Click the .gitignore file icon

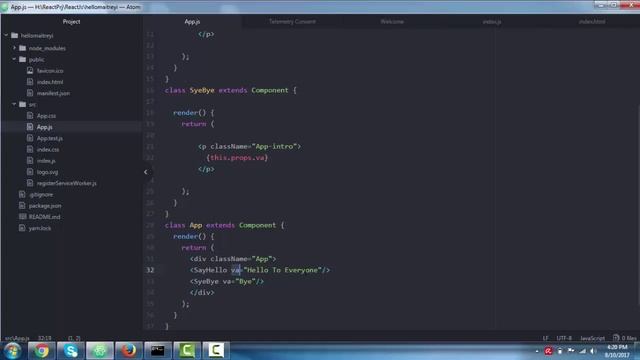point(22,194)
